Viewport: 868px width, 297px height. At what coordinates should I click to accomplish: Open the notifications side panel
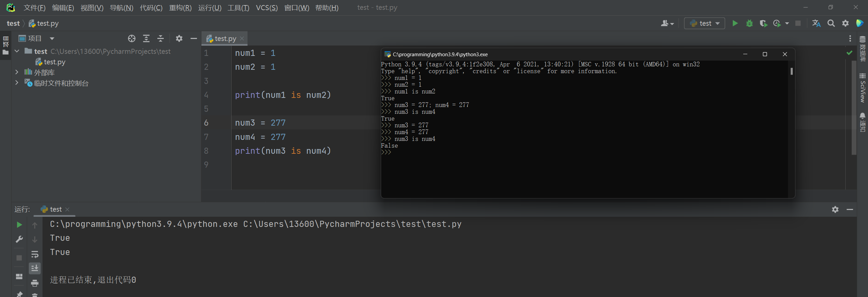click(x=863, y=122)
